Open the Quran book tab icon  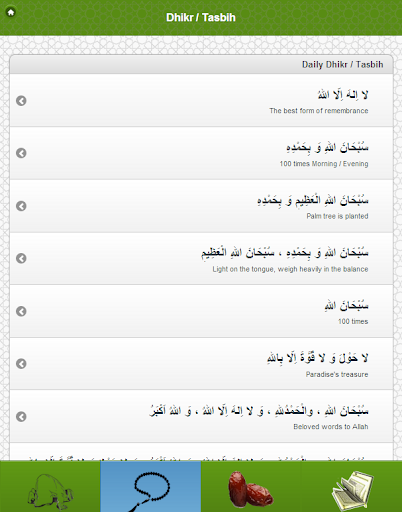(x=352, y=486)
